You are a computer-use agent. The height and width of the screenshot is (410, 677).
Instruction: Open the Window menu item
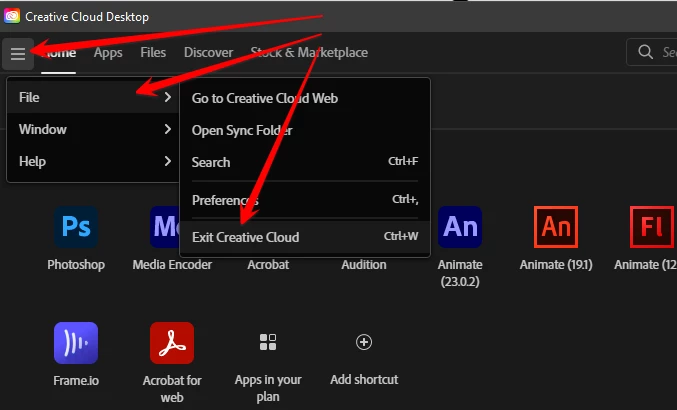tap(93, 129)
